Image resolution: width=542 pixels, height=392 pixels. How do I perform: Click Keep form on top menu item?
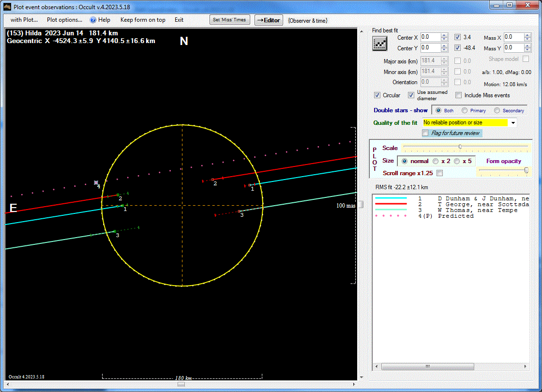(x=143, y=20)
